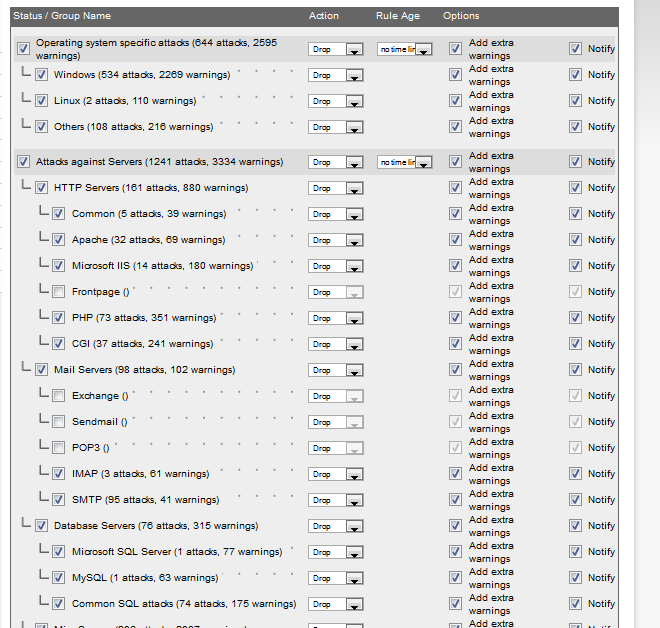Enable the Frontpage group checkbox
Image resolution: width=660 pixels, height=628 pixels.
click(59, 292)
